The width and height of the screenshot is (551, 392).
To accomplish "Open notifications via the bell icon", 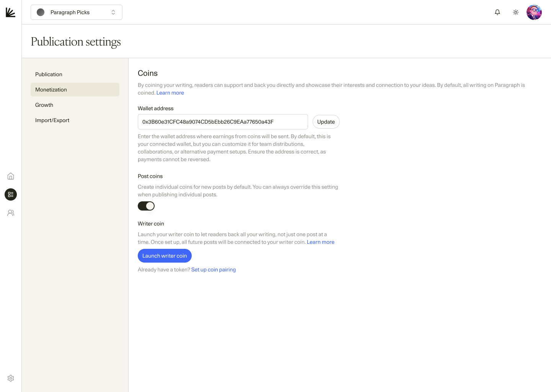I will [497, 12].
